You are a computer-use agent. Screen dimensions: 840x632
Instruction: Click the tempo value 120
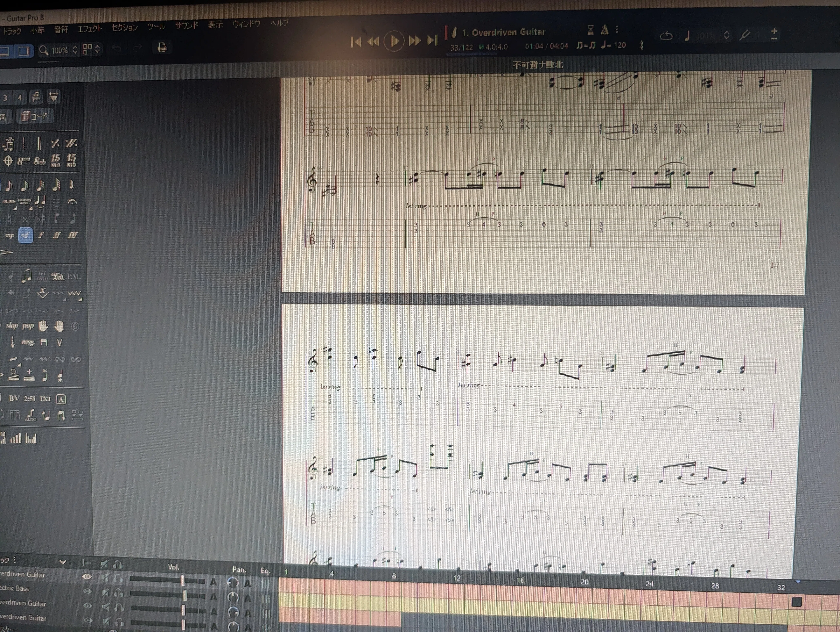coord(620,45)
